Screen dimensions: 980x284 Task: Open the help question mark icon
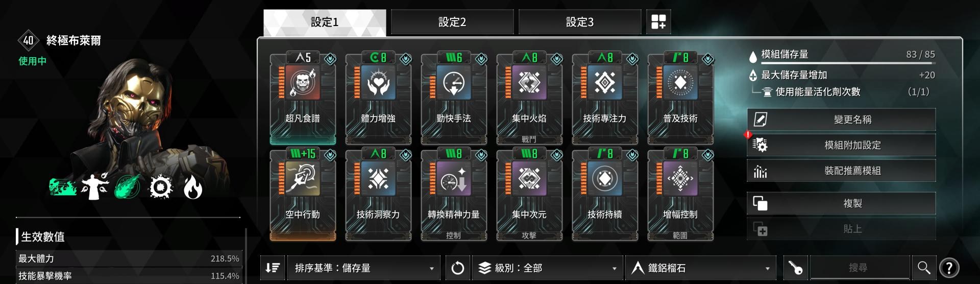[949, 268]
